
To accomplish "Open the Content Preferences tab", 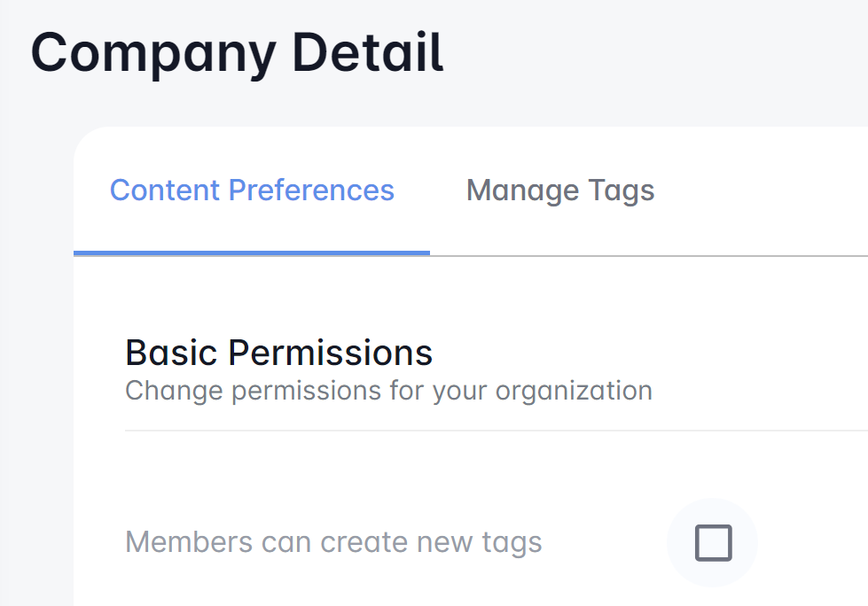I will (x=252, y=190).
